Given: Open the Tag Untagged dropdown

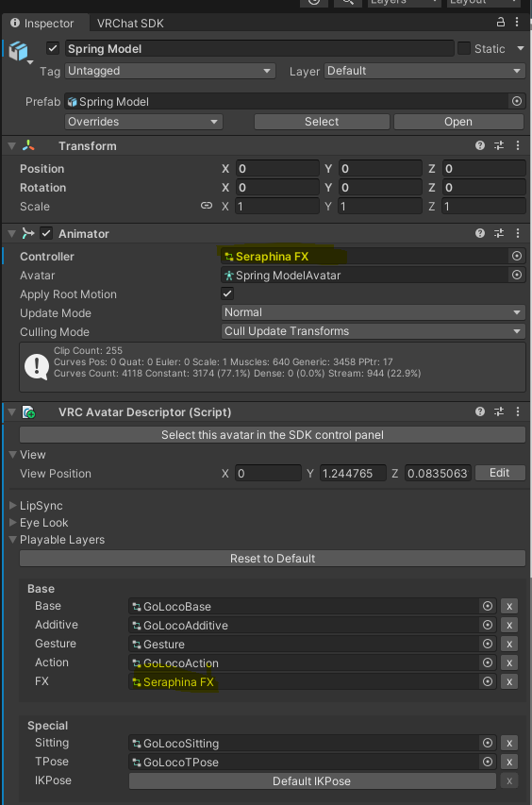Looking at the screenshot, I should point(170,71).
